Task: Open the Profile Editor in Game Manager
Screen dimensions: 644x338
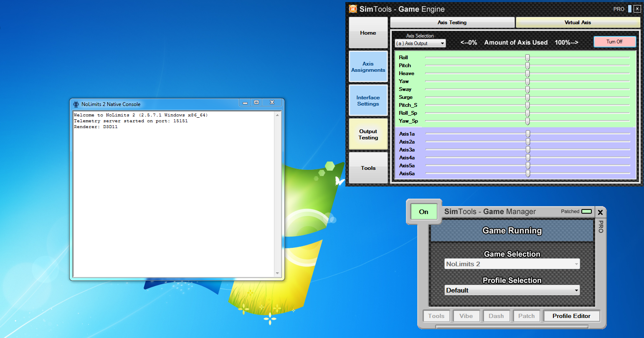Action: click(x=571, y=316)
